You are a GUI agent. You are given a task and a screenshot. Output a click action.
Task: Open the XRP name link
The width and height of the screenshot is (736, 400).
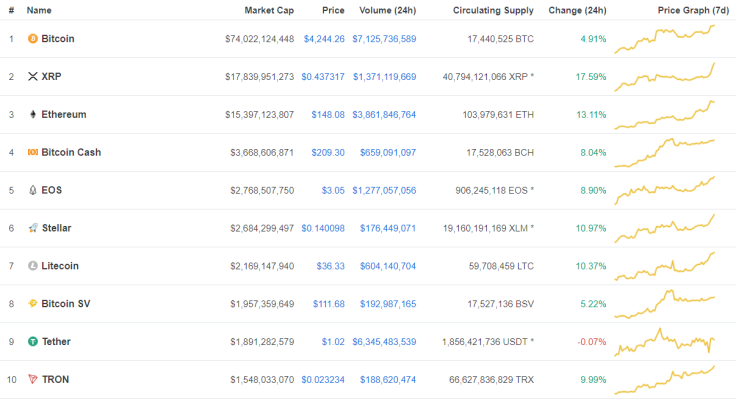51,77
